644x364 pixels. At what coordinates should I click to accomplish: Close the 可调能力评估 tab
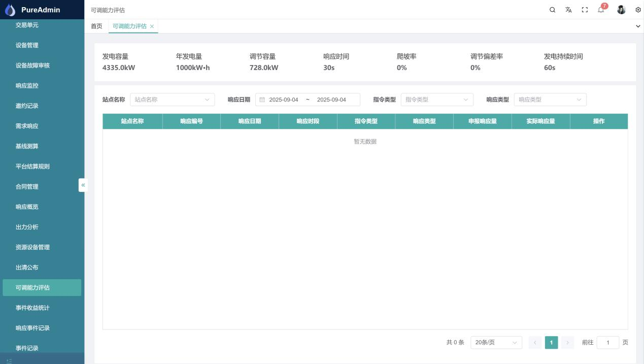(152, 26)
